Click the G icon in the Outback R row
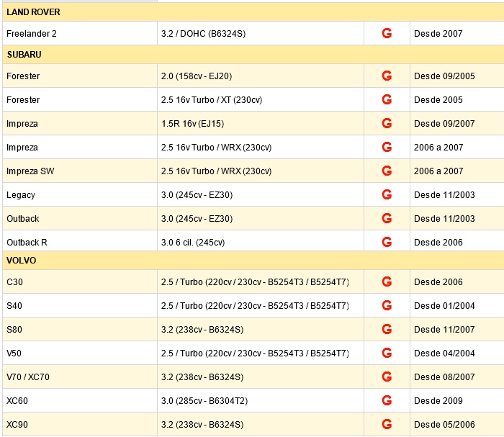 point(387,243)
